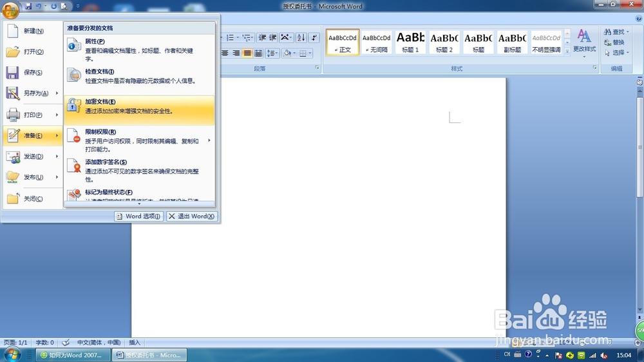The height and width of the screenshot is (362, 644).
Task: Undo the last action from the Quick Access bar
Action: (38, 6)
